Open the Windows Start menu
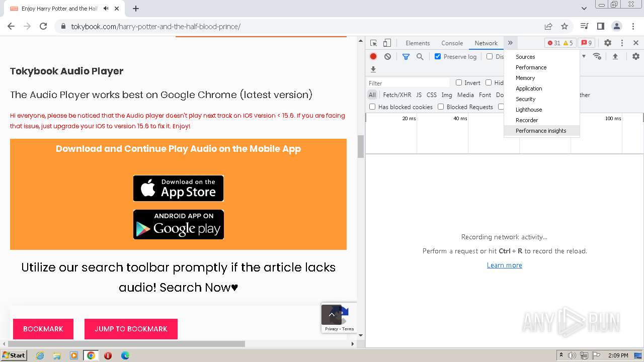Screen dimensions: 644x362 [x=14, y=355]
